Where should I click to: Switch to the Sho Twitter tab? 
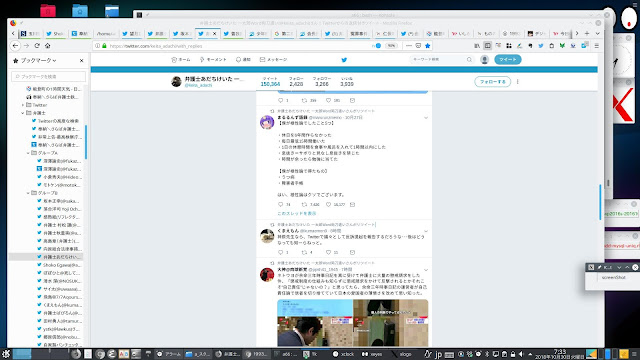point(55,33)
